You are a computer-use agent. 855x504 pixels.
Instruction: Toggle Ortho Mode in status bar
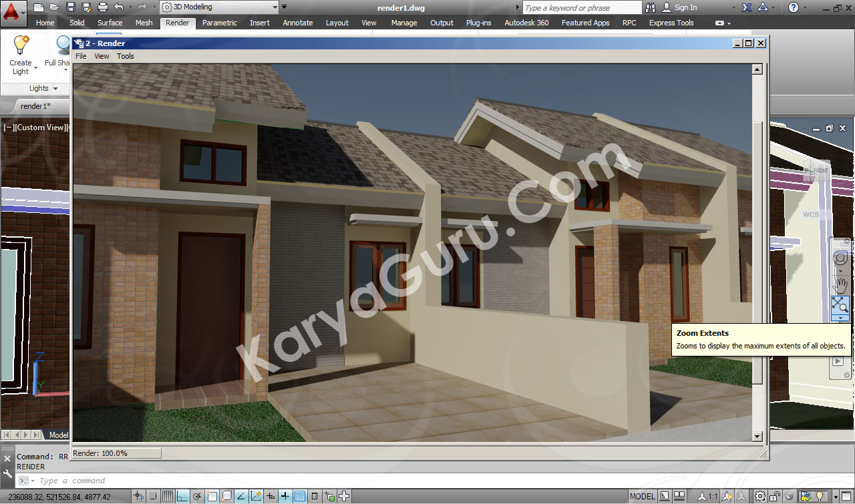tap(182, 496)
